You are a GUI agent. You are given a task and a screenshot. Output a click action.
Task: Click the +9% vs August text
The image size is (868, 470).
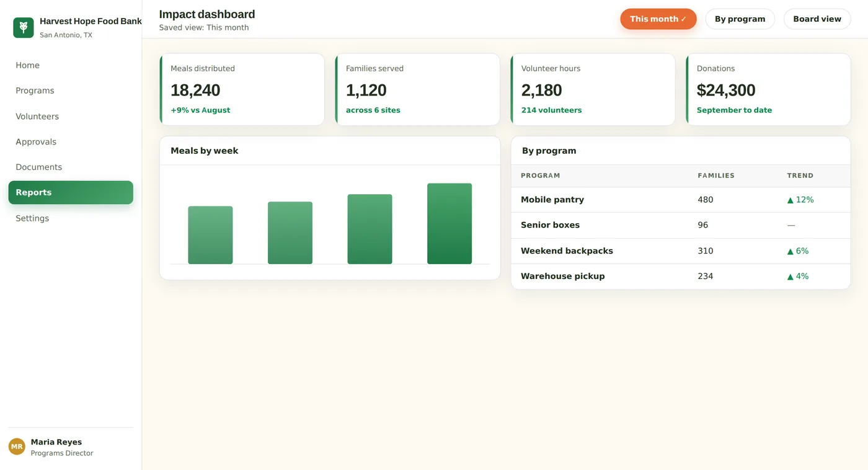coord(200,110)
